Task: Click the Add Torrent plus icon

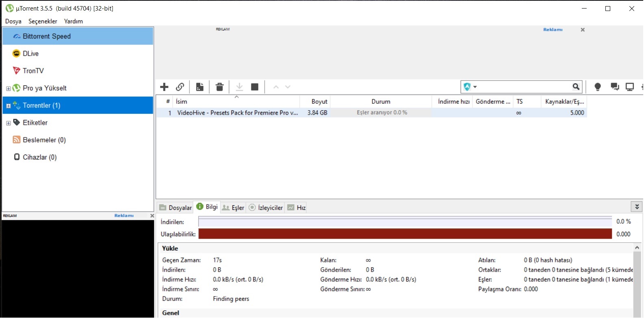Action: tap(164, 87)
